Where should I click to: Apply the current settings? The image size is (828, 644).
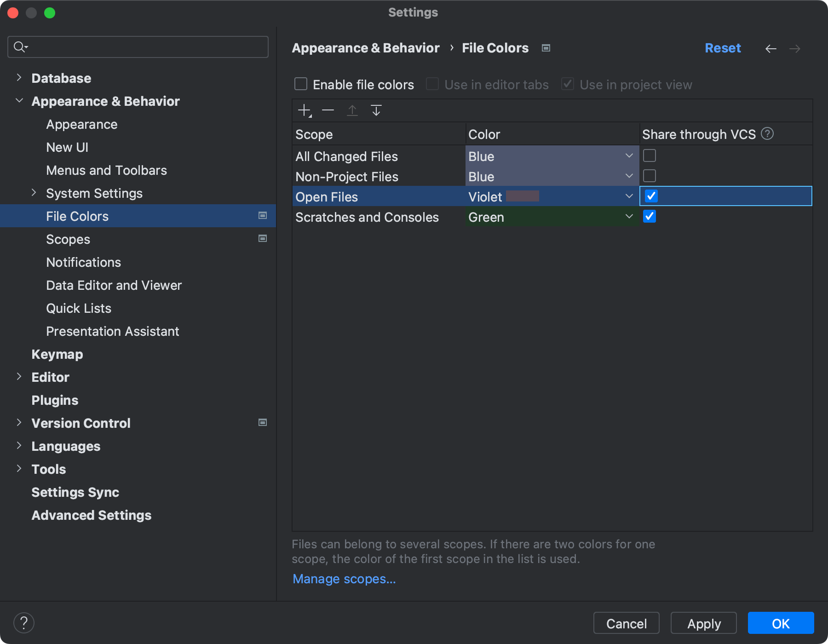point(703,623)
